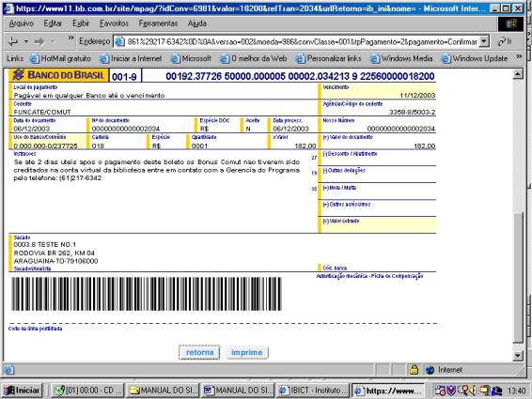Click the page icon in the address bar
The height and width of the screenshot is (399, 532).
119,41
